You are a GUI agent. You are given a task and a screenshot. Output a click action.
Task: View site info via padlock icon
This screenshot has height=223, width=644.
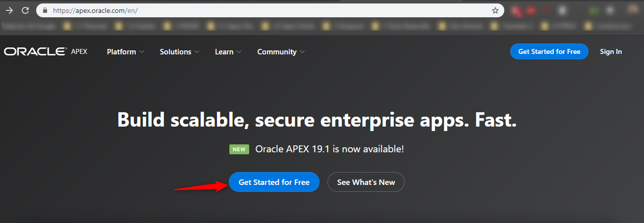45,10
